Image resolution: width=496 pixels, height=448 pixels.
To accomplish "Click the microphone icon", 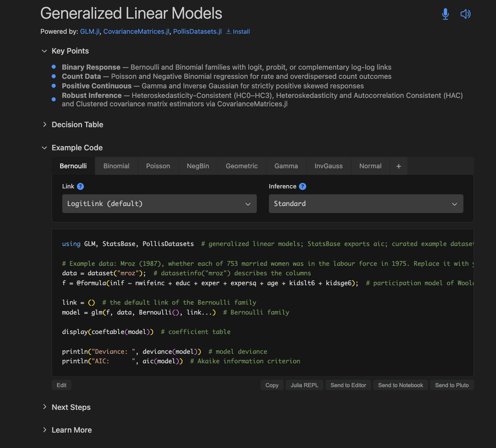I will tap(445, 14).
